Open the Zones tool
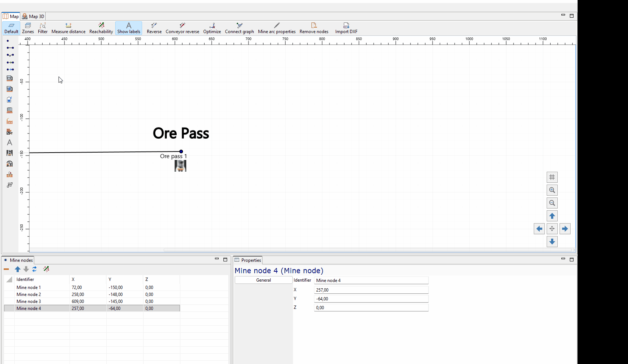The image size is (628, 364). click(28, 28)
